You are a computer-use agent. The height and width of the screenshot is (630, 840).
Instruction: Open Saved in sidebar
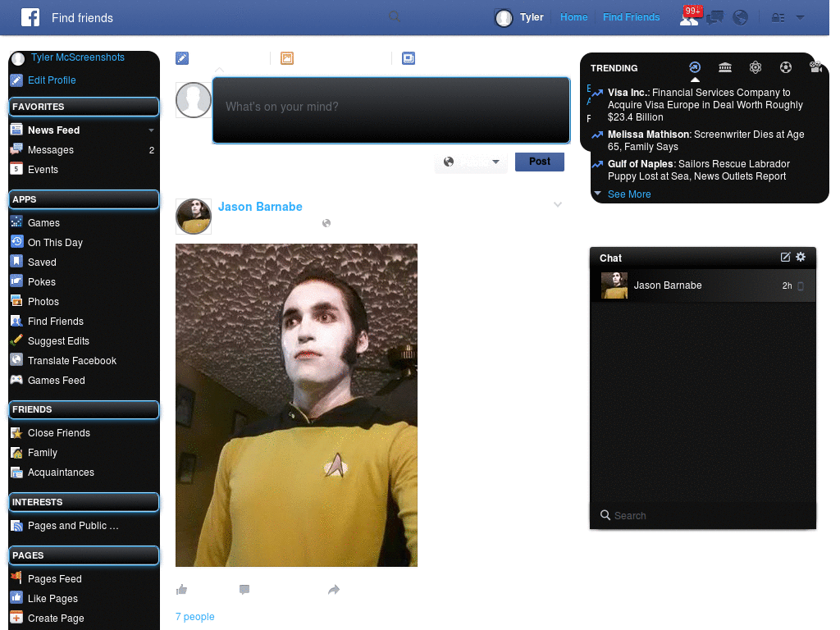[42, 262]
